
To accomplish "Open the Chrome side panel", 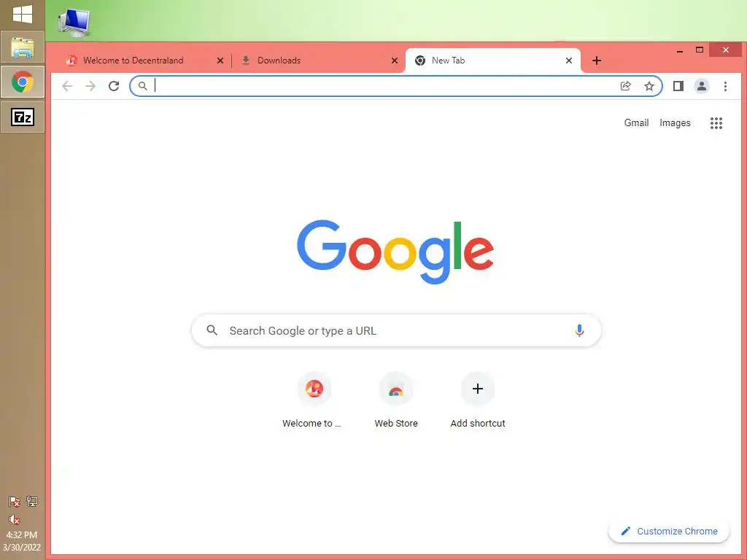I will 678,86.
